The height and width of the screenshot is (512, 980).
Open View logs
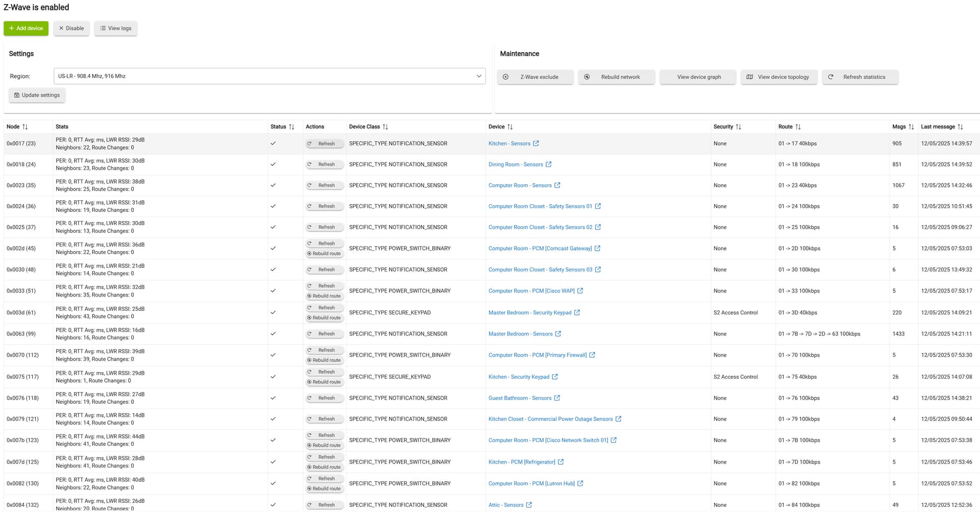pos(115,28)
